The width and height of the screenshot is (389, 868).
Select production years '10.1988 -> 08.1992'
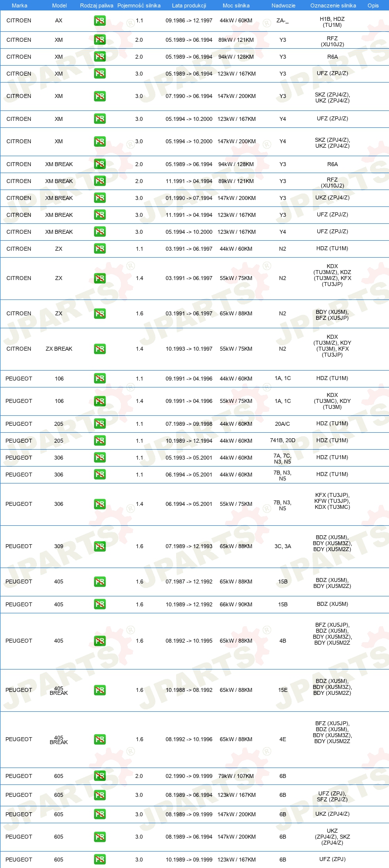coord(189,690)
